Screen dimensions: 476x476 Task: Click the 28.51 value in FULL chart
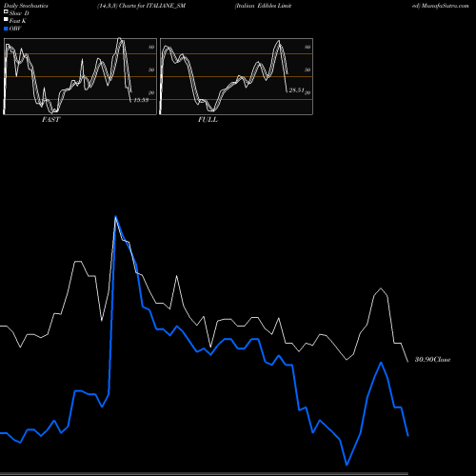[x=296, y=90]
